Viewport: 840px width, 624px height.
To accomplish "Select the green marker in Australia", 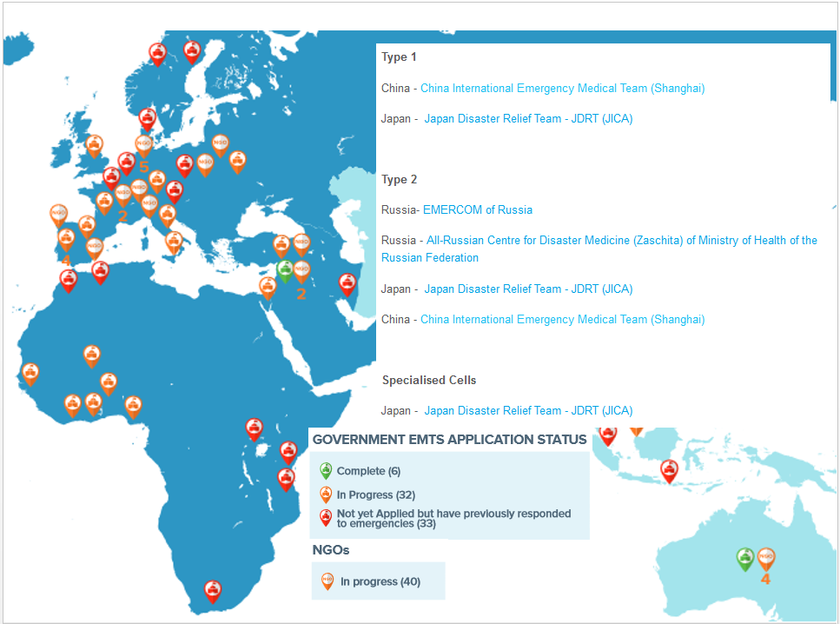I will point(745,559).
